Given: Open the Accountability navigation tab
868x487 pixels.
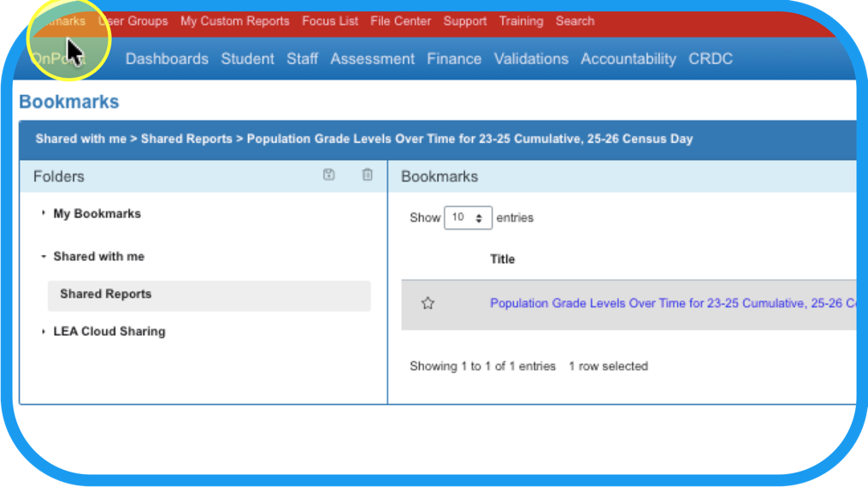Looking at the screenshot, I should point(628,59).
